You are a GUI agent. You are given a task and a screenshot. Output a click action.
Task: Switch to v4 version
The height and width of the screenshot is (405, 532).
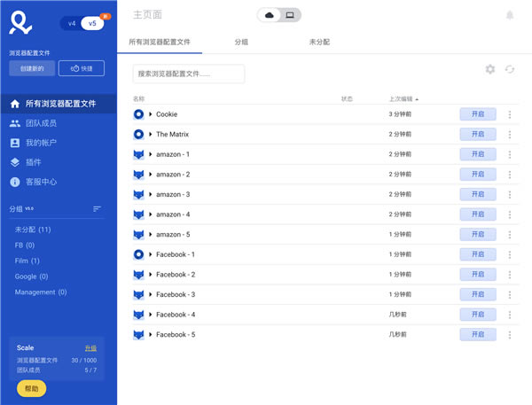72,23
